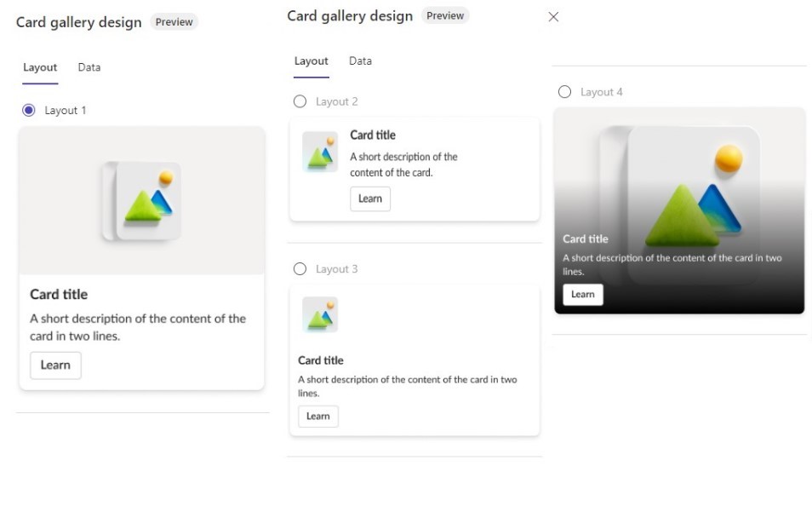This screenshot has height=512, width=812.
Task: Click the Layout tab in the middle panel
Action: click(311, 61)
